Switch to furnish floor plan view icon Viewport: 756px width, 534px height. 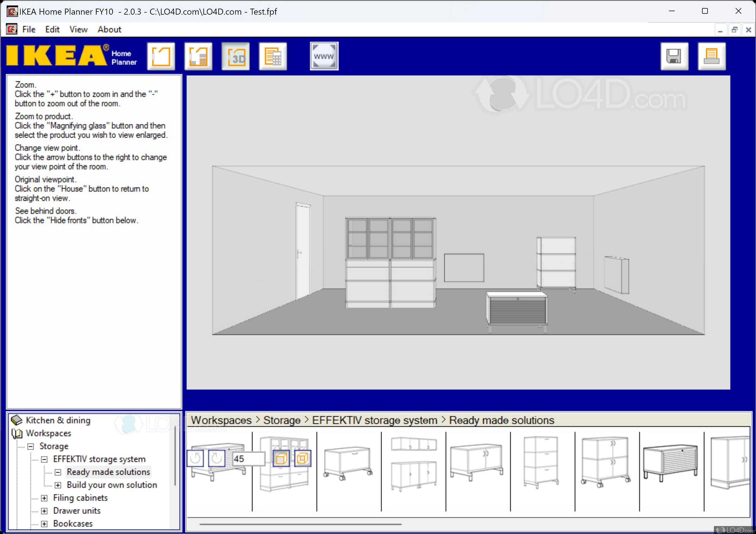(198, 56)
